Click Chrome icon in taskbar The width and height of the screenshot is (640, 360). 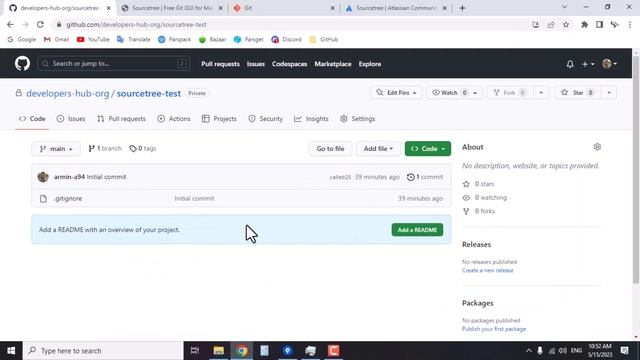pyautogui.click(x=242, y=351)
